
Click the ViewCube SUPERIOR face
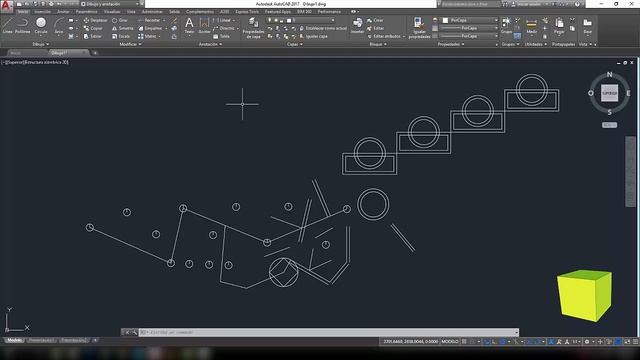point(609,93)
